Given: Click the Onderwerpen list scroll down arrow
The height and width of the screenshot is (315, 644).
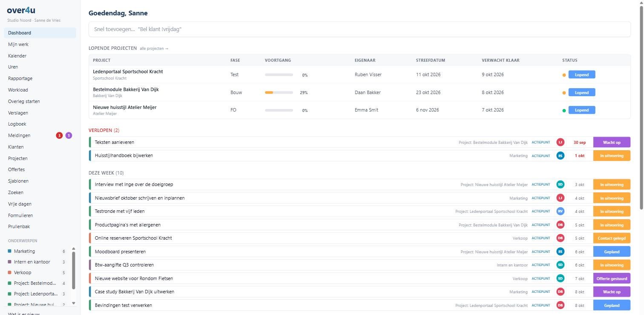Looking at the screenshot, I should tap(73, 303).
